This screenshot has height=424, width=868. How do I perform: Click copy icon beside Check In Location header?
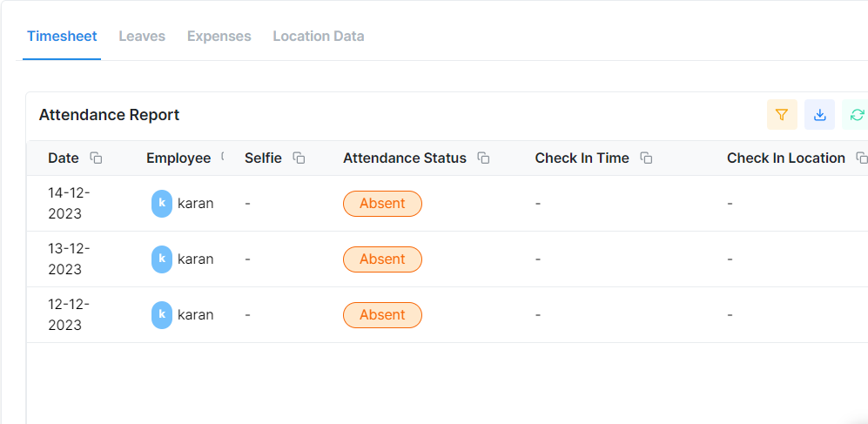862,158
